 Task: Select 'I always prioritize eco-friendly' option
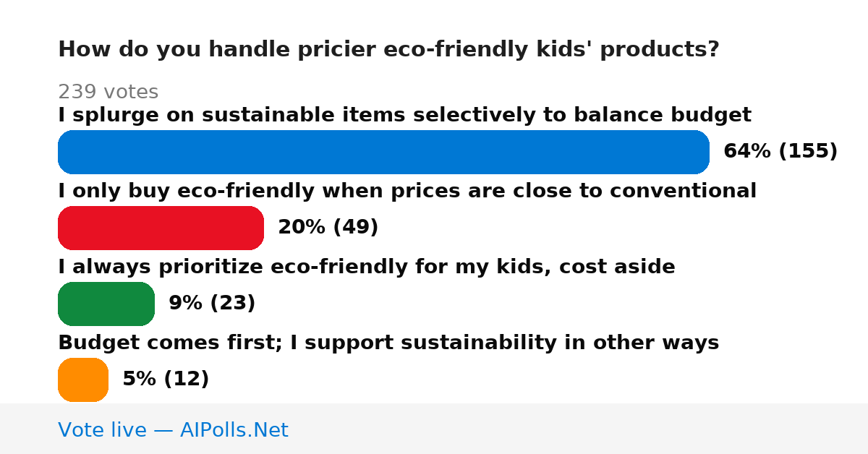tap(366, 267)
